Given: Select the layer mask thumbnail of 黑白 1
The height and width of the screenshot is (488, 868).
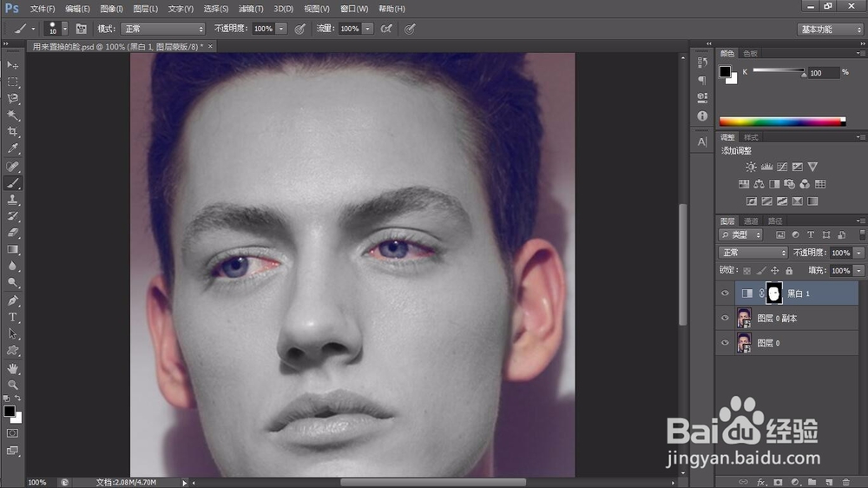Looking at the screenshot, I should tap(774, 293).
